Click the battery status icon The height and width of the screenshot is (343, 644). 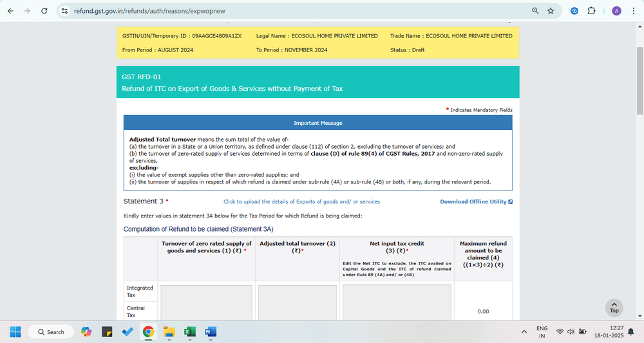pyautogui.click(x=582, y=331)
